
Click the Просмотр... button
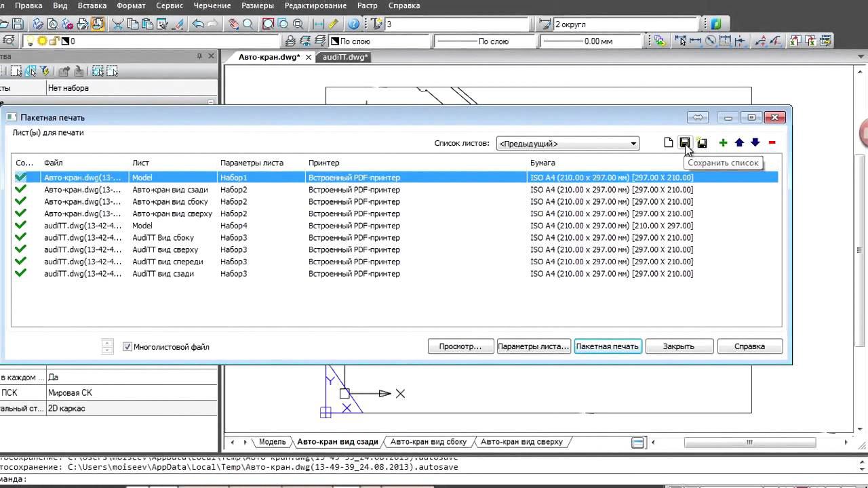click(460, 346)
